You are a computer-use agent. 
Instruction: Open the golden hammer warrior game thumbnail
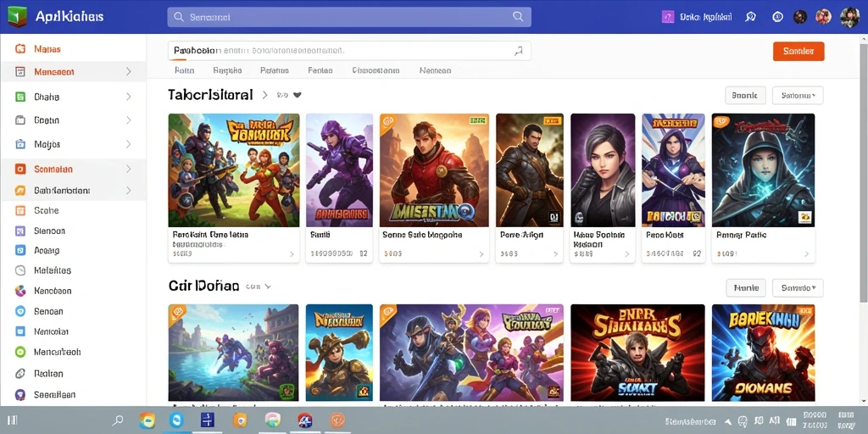pyautogui.click(x=339, y=353)
